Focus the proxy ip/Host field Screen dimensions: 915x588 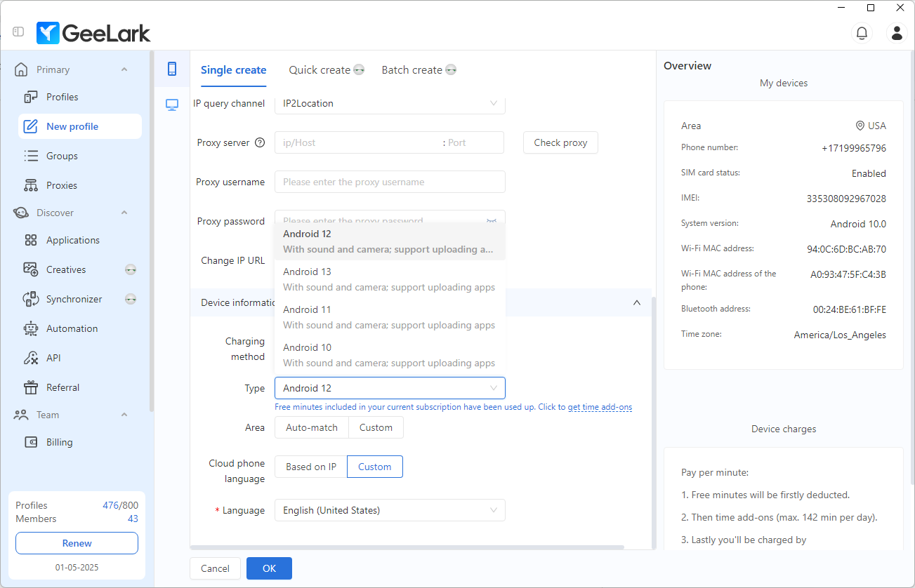point(358,142)
